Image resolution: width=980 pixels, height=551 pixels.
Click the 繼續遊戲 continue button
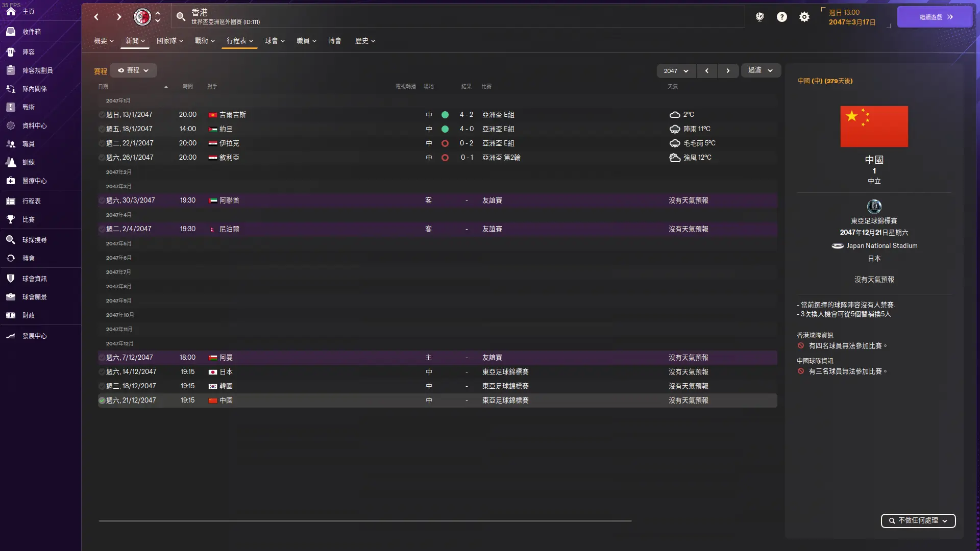tap(935, 17)
